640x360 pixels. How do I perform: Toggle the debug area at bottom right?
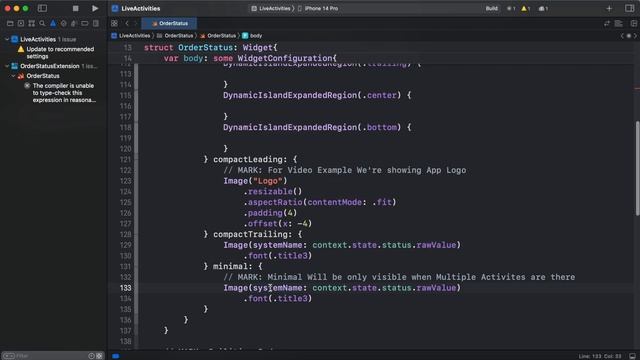[x=632, y=356]
